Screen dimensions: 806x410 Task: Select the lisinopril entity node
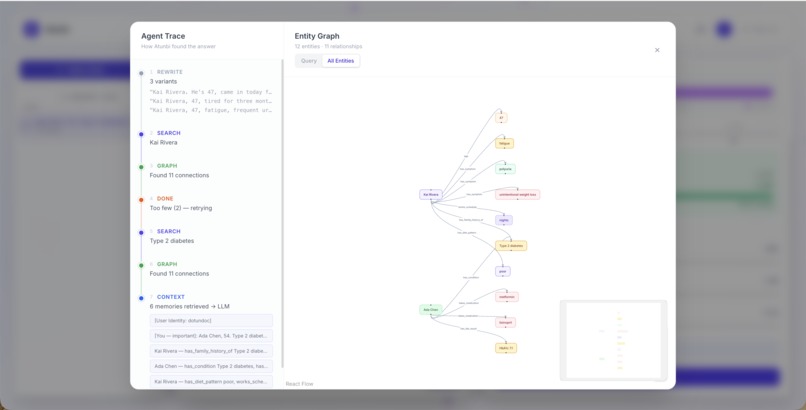point(505,323)
